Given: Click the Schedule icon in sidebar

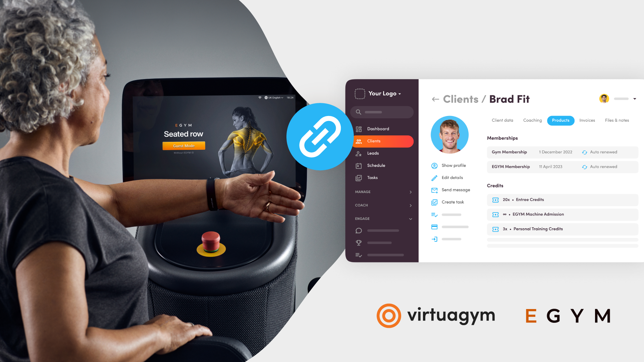Looking at the screenshot, I should pyautogui.click(x=359, y=165).
